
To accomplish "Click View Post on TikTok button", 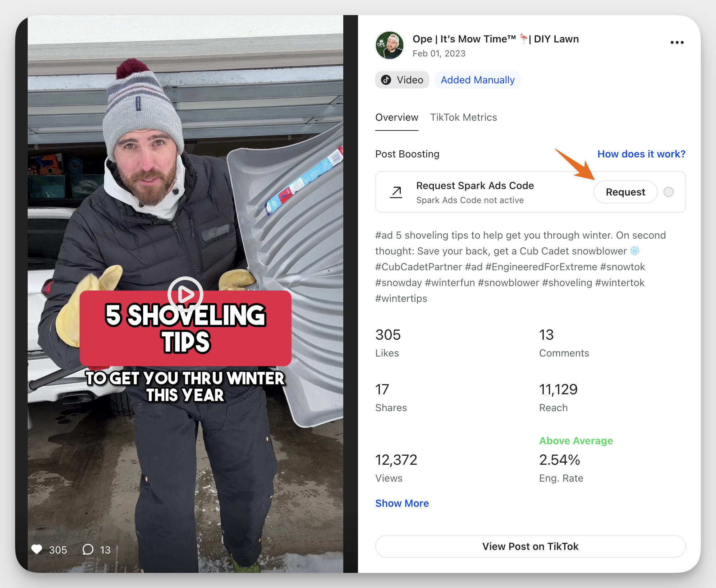I will 530,546.
